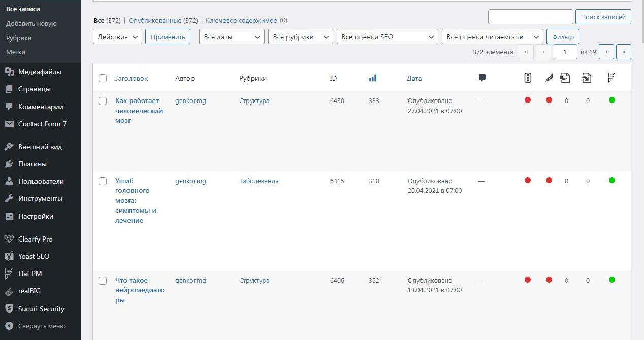
Task: Open the Все рубрики dropdown
Action: point(301,37)
